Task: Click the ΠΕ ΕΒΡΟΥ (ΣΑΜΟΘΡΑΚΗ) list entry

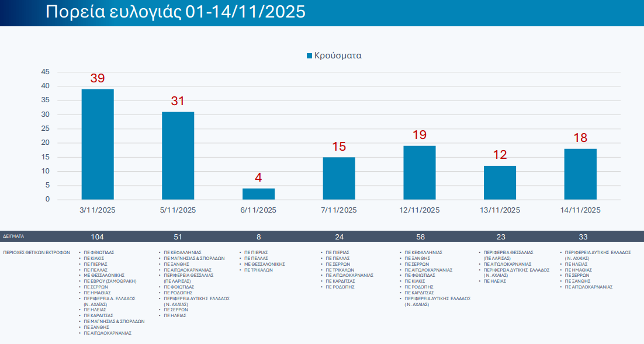Action: coord(110,281)
